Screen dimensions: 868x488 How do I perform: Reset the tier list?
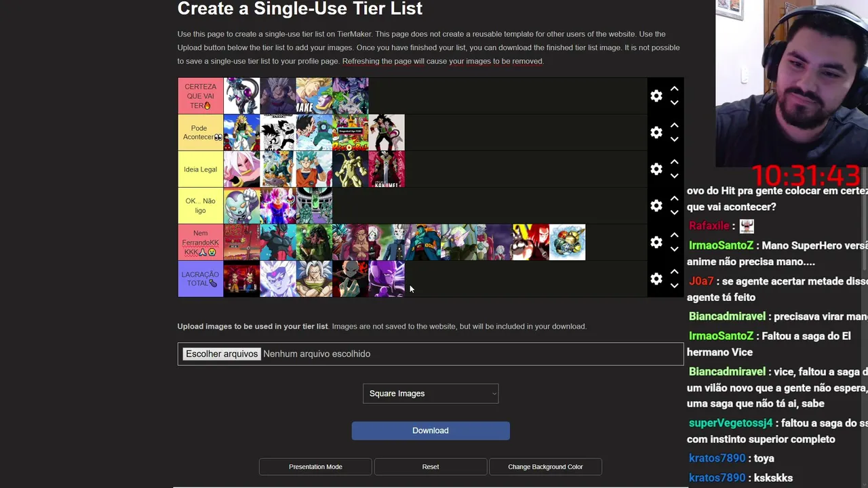point(431,466)
